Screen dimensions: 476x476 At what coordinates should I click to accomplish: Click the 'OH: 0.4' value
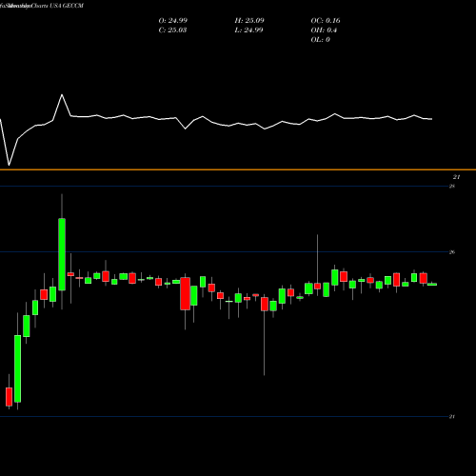pos(324,30)
